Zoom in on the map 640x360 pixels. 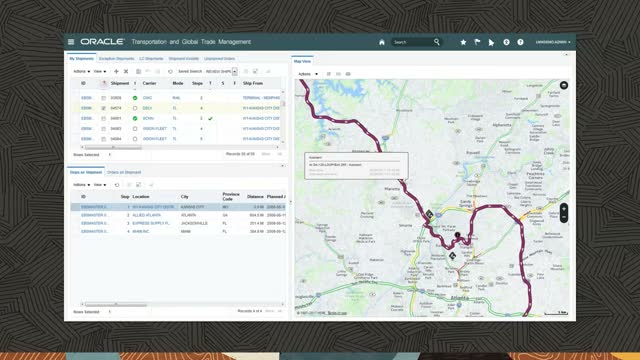coord(564,209)
